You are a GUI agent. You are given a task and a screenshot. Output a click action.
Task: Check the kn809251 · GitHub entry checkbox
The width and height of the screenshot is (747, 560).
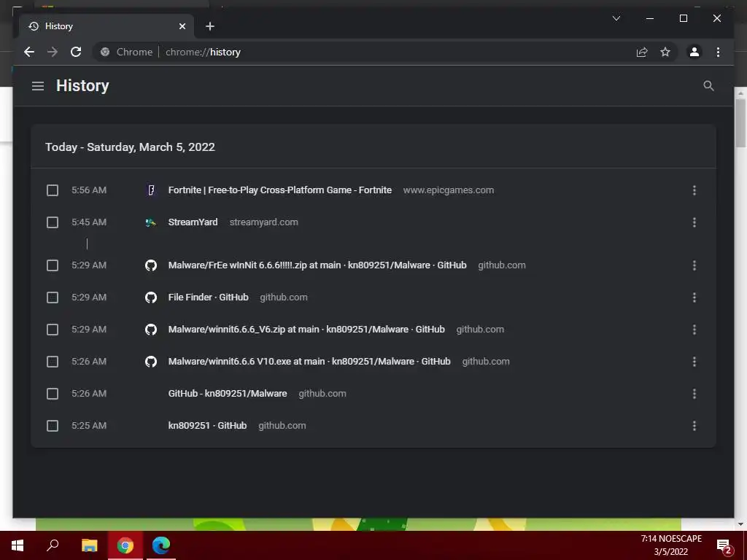tap(53, 426)
